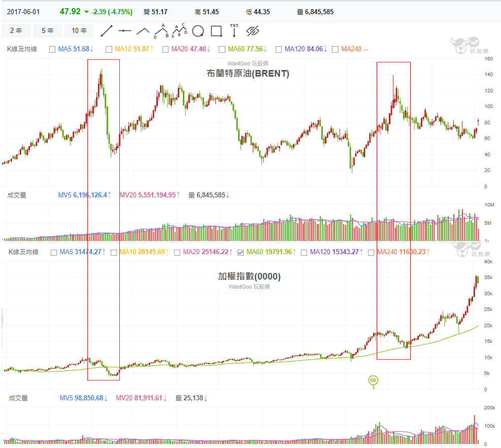Activate the TXT text annotation tool
501x448 pixels.
[234, 31]
